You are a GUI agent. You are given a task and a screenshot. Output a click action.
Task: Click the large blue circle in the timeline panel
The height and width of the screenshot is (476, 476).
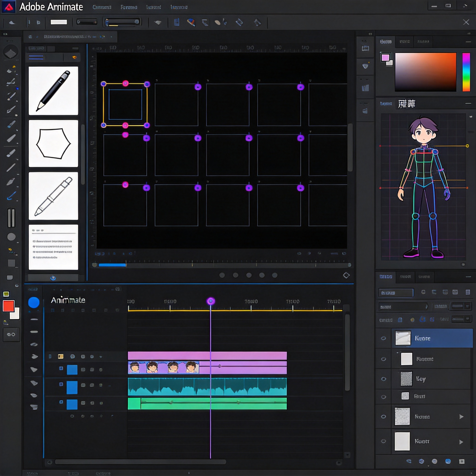click(x=34, y=303)
